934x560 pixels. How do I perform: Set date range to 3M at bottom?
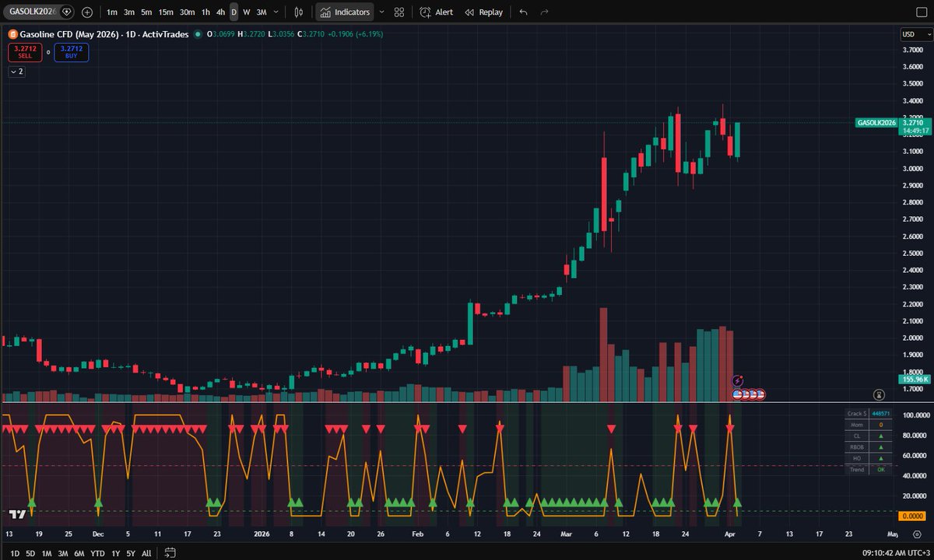[x=63, y=553]
